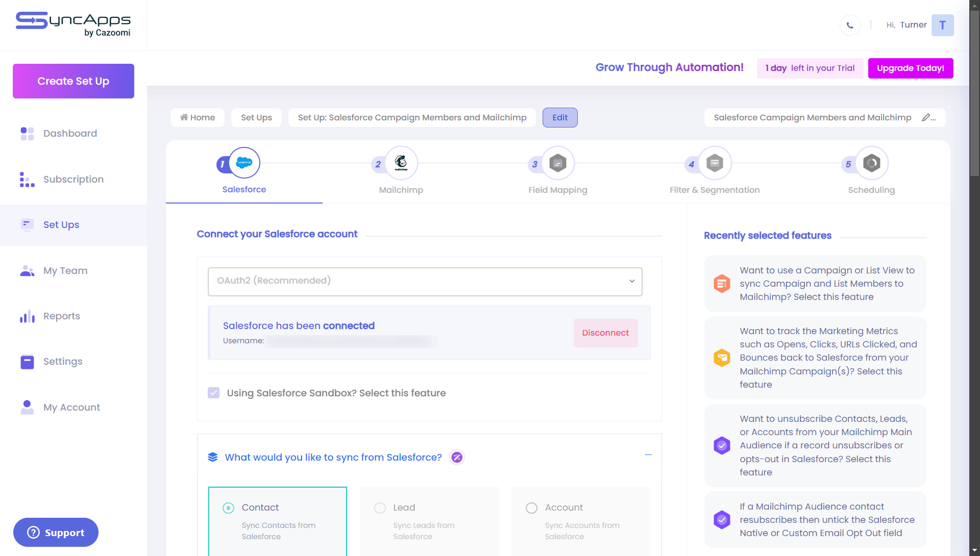980x556 pixels.
Task: Select the Lead radio button
Action: [380, 508]
